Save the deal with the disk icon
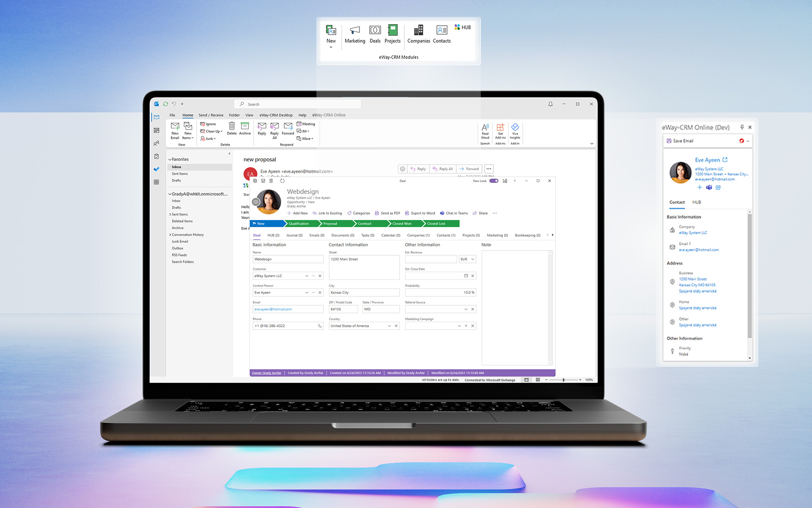The height and width of the screenshot is (508, 812). coord(263,181)
